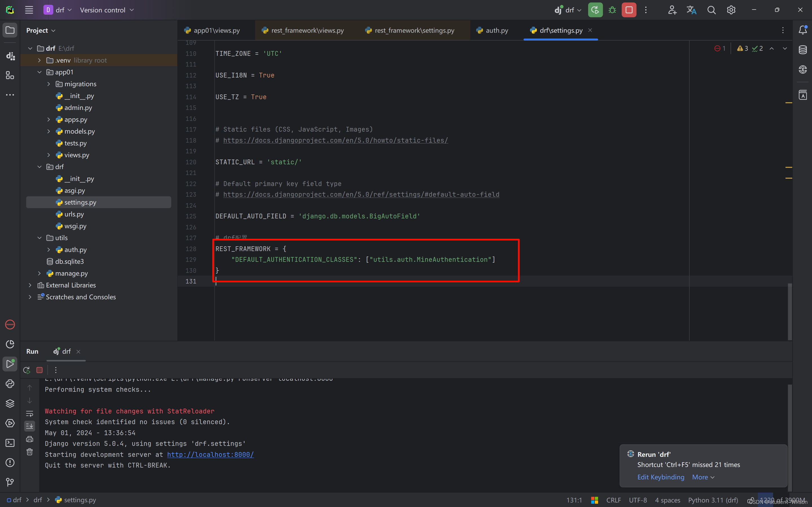Open IDE settings gear
The image size is (812, 507).
[x=731, y=10]
